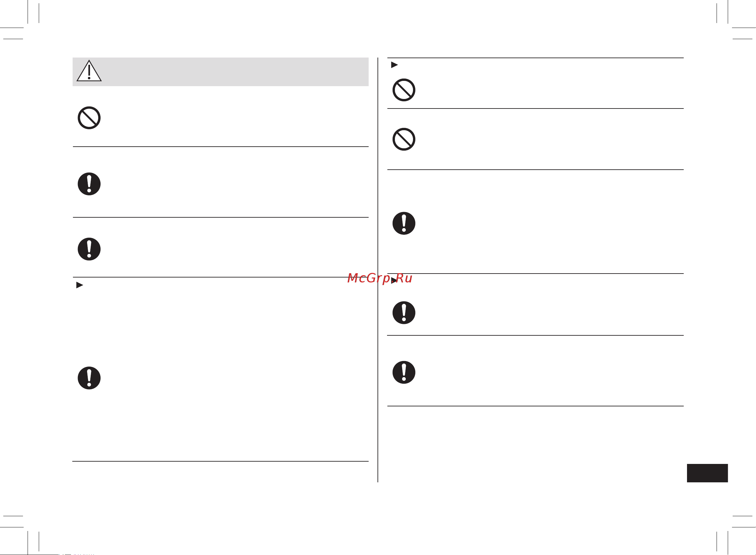Click the horizontal rule below the last right exclamation icon
Viewport: 756px width, 555px height.
(536, 406)
